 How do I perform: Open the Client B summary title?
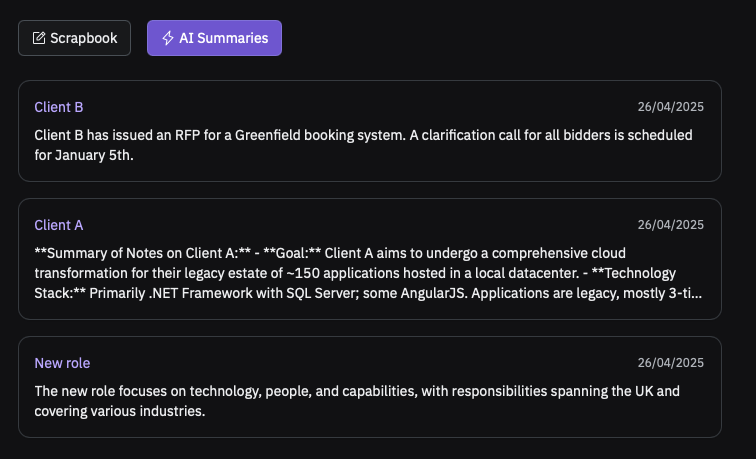click(x=59, y=107)
